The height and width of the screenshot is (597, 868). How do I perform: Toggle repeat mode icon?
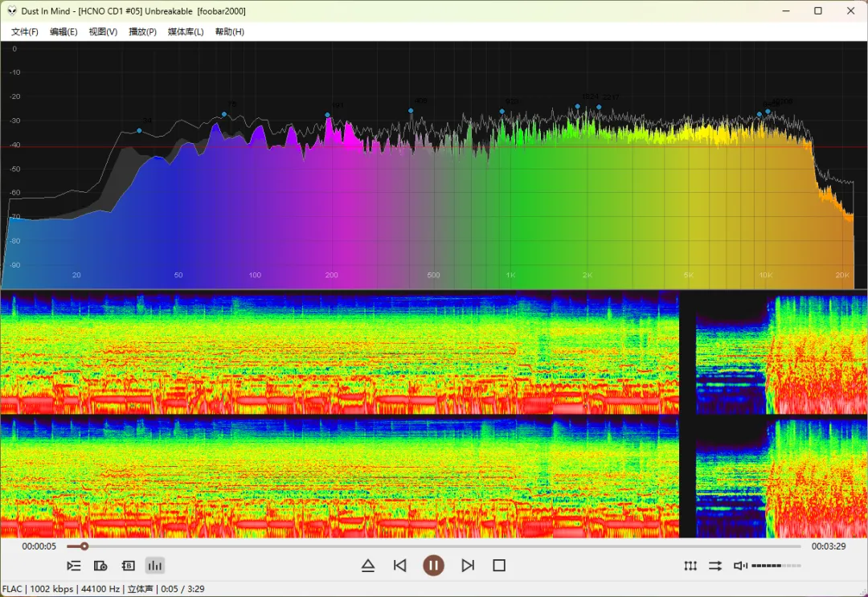pos(690,566)
